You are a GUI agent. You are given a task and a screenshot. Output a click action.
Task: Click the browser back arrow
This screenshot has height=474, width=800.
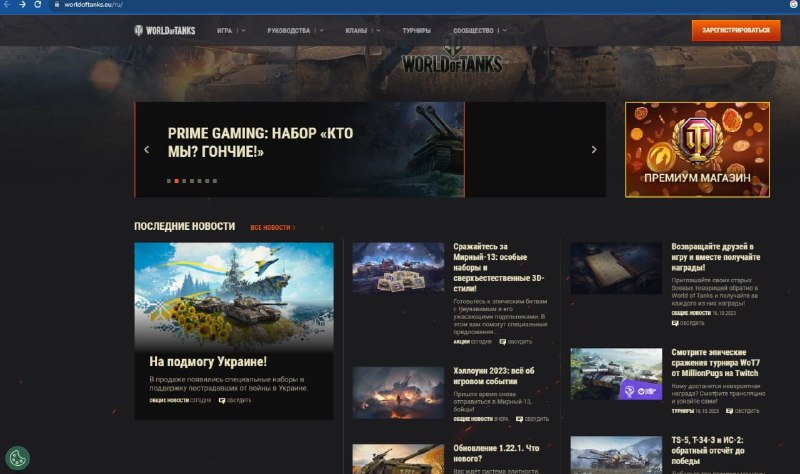coord(7,4)
